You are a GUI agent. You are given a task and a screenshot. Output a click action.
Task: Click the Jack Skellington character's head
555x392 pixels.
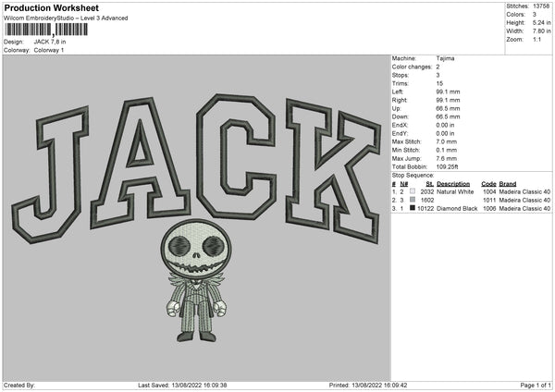tap(193, 248)
